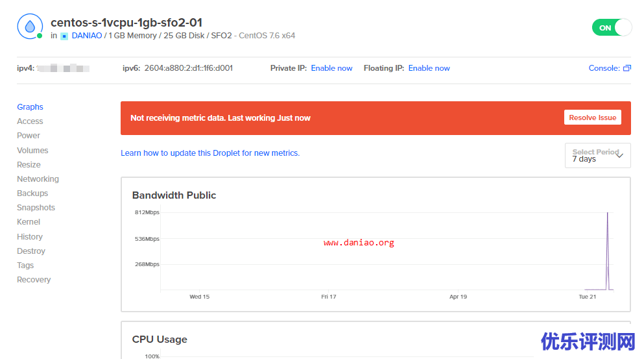
Task: Open the update Droplet metrics guide
Action: click(210, 153)
